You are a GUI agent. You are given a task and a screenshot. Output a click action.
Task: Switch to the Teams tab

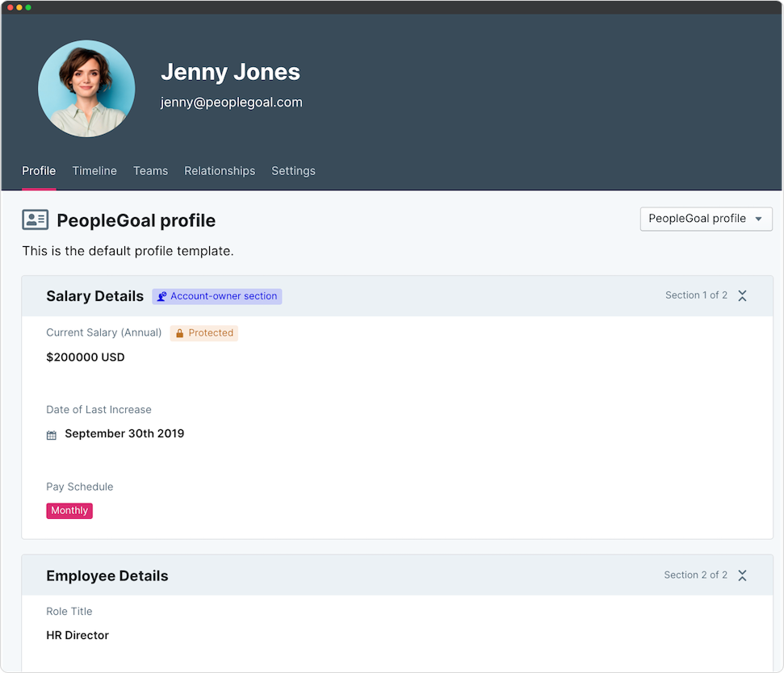[x=150, y=171]
